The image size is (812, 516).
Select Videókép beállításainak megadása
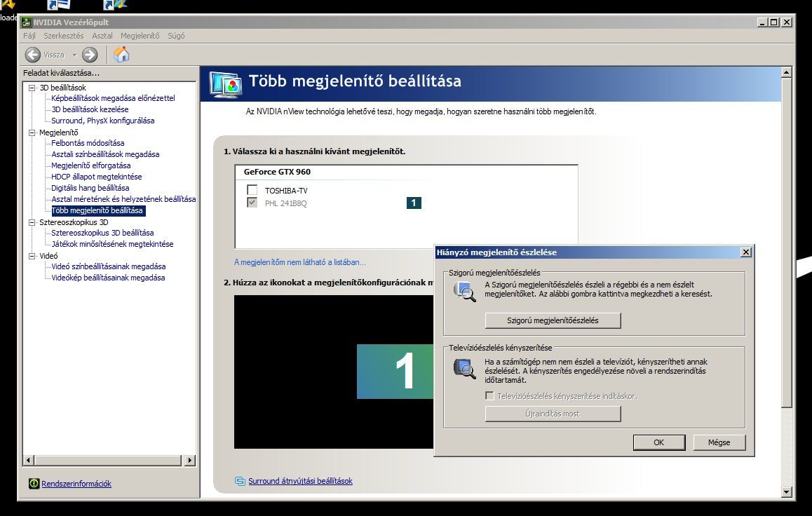click(x=108, y=278)
